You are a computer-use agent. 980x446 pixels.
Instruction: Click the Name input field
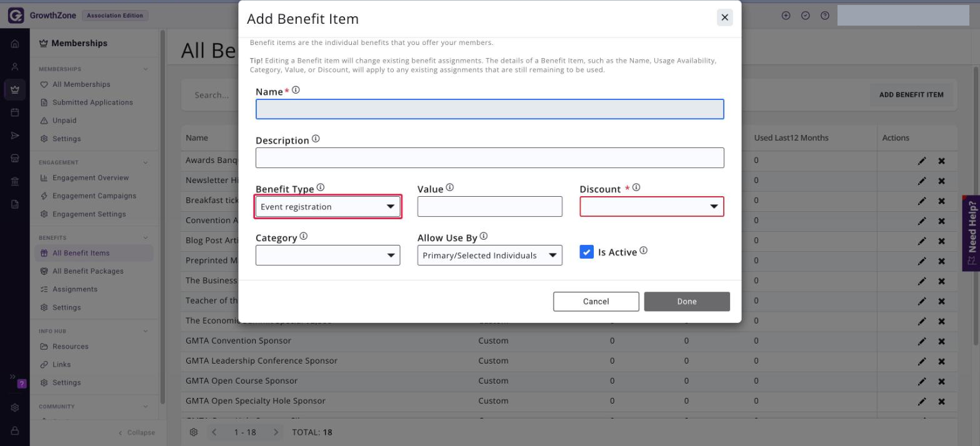(490, 109)
